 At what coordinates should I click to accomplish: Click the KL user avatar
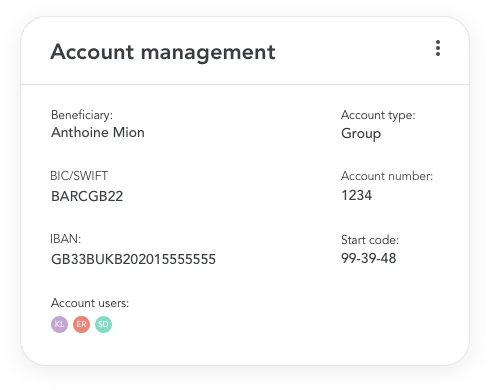pyautogui.click(x=59, y=324)
